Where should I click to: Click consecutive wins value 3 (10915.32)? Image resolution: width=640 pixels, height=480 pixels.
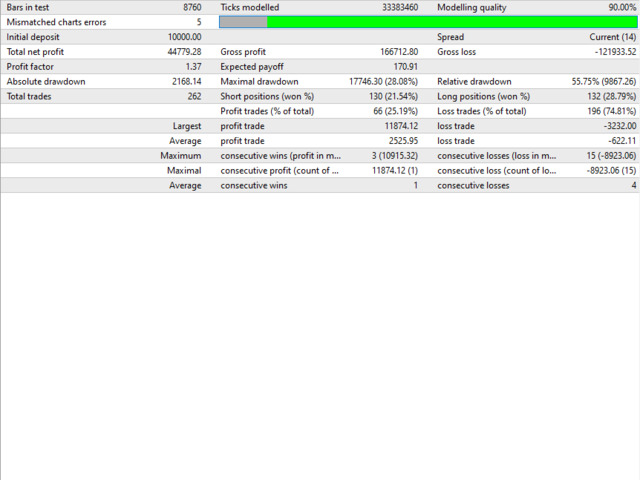pyautogui.click(x=395, y=156)
